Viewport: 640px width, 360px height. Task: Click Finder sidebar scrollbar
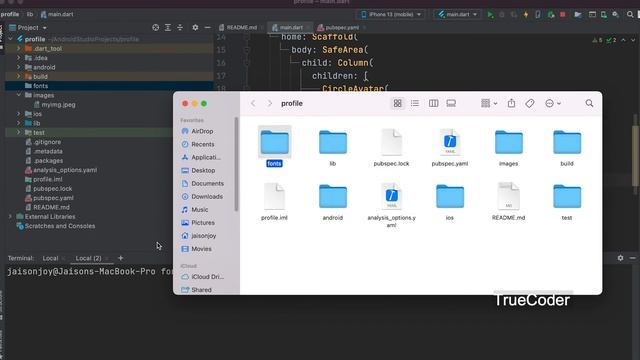pyautogui.click(x=236, y=164)
